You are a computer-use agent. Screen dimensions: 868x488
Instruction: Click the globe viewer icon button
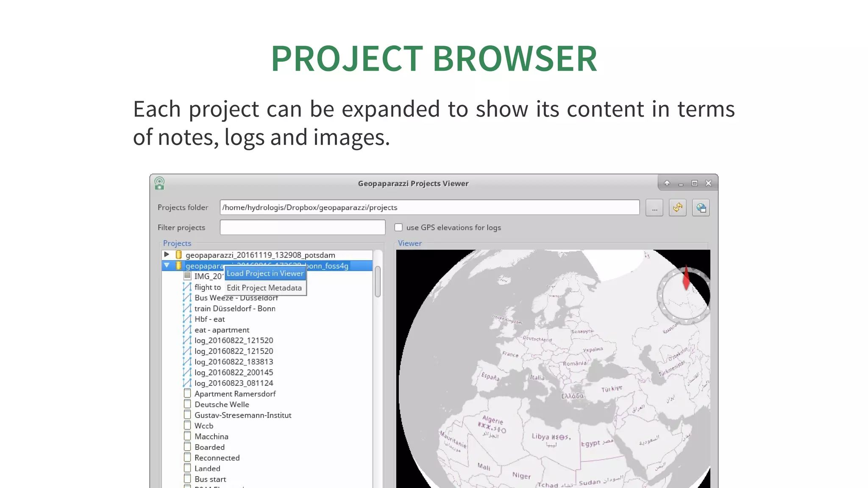tap(701, 208)
